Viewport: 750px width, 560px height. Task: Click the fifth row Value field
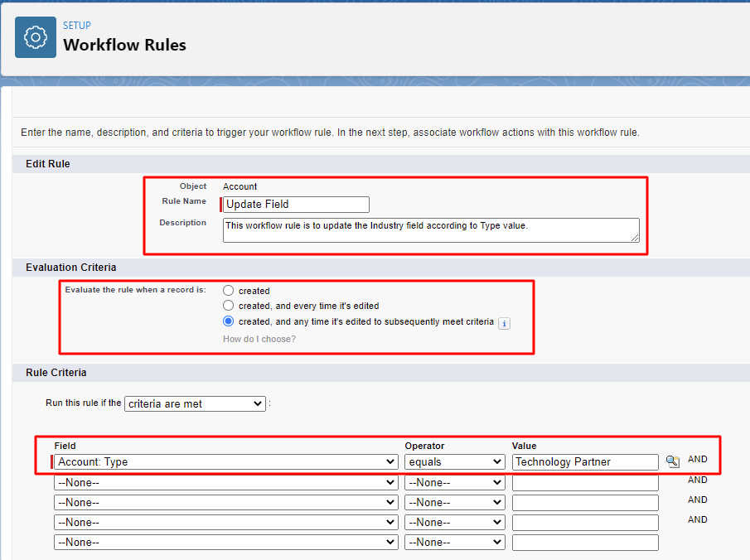pyautogui.click(x=585, y=543)
